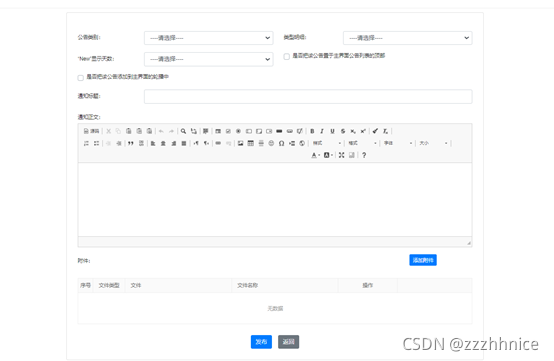The image size is (554, 361).
Task: Click the Insert Image icon
Action: [x=240, y=143]
